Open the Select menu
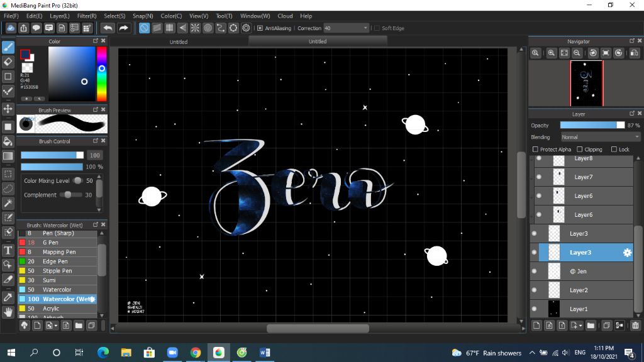Image resolution: width=644 pixels, height=362 pixels. (114, 16)
